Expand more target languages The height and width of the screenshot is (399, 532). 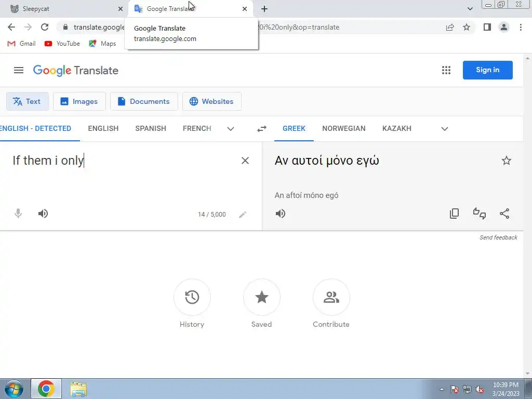(445, 129)
